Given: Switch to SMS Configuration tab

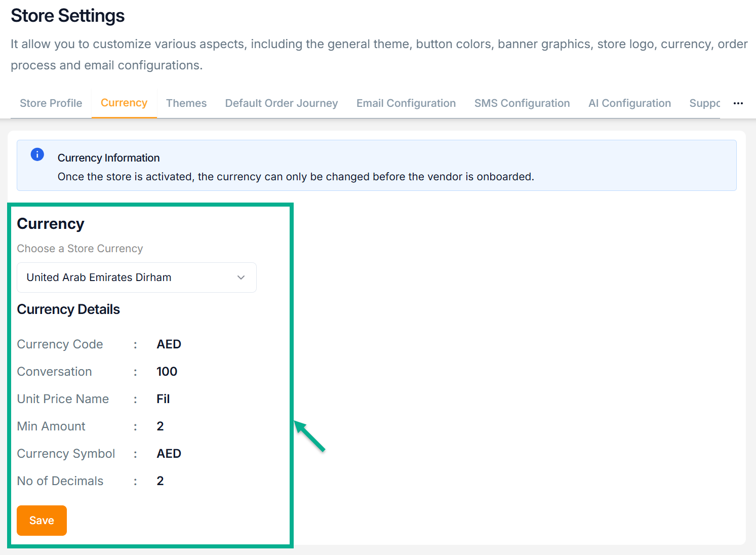Looking at the screenshot, I should click(522, 103).
